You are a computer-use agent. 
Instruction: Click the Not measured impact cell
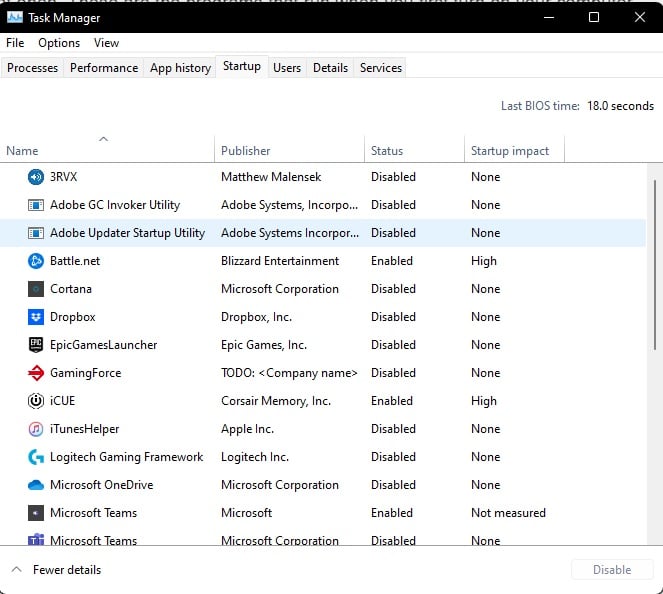508,513
